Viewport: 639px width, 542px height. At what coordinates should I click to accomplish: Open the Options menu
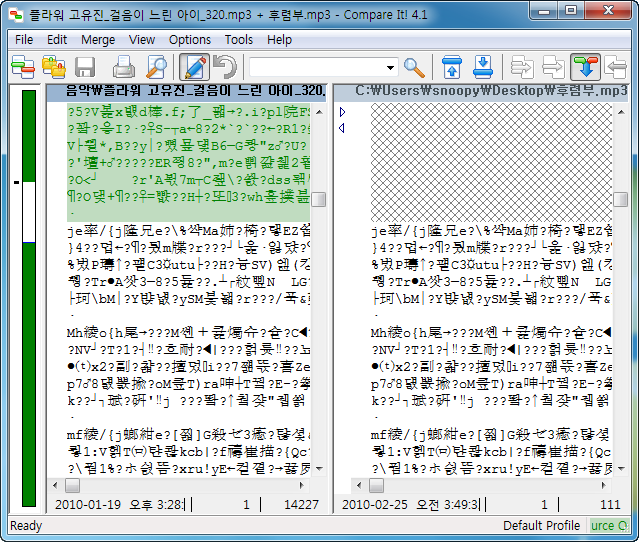[189, 39]
